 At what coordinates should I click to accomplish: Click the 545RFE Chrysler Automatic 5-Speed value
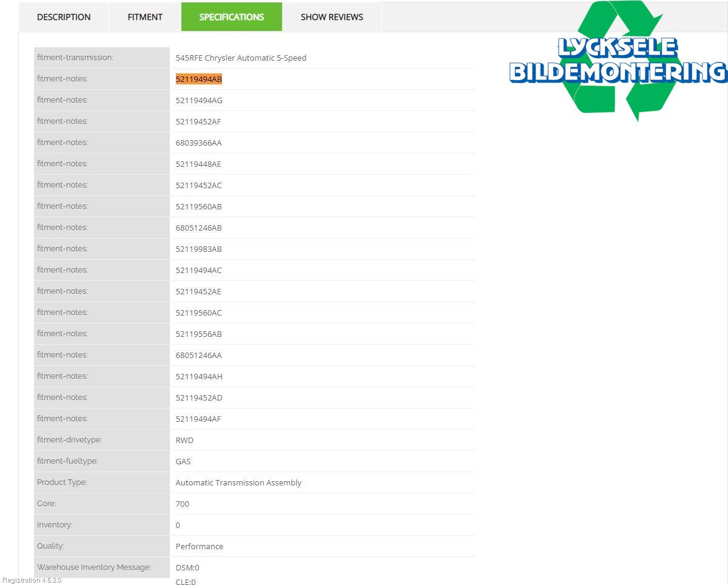241,58
